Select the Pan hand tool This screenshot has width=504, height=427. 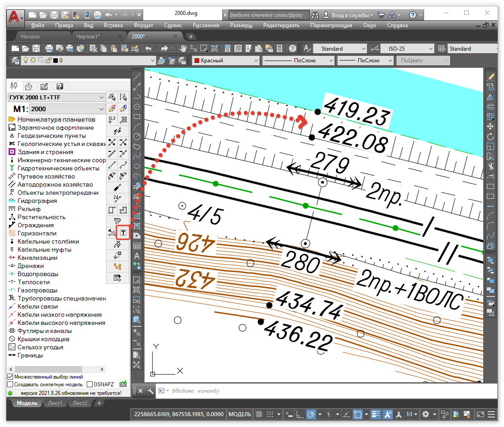click(183, 48)
